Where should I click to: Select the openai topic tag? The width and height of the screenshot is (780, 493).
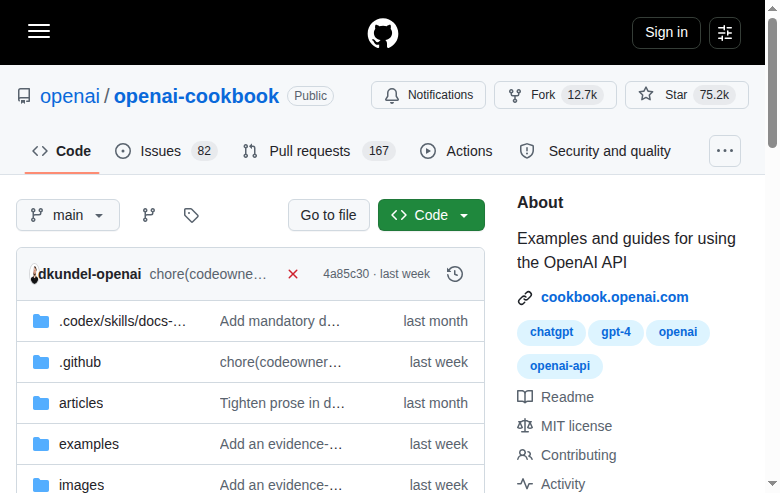[x=678, y=332]
